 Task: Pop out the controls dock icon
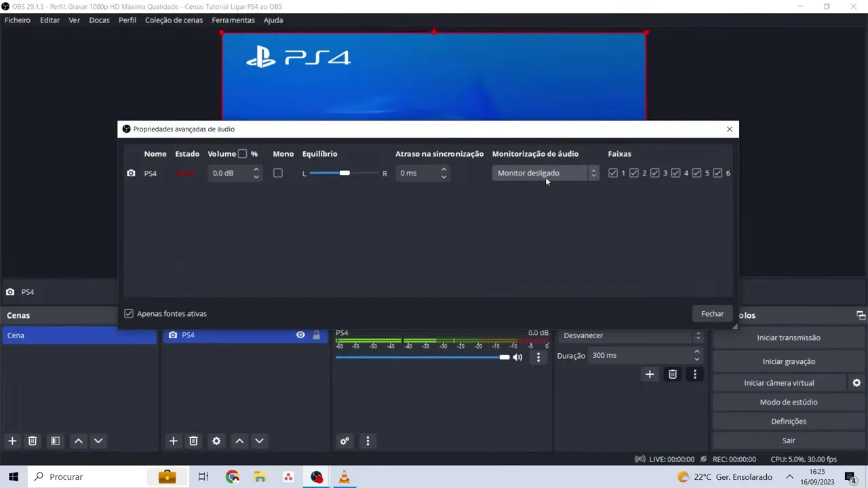point(861,315)
